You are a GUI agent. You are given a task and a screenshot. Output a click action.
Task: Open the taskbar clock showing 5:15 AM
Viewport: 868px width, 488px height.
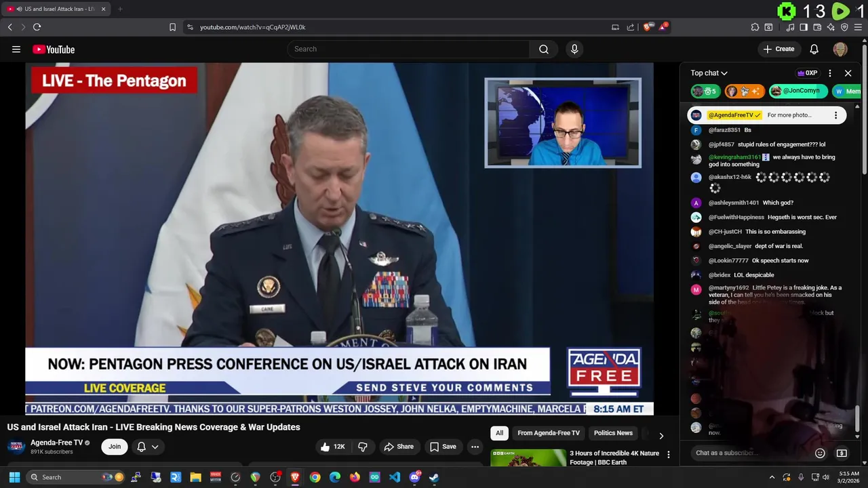(849, 477)
